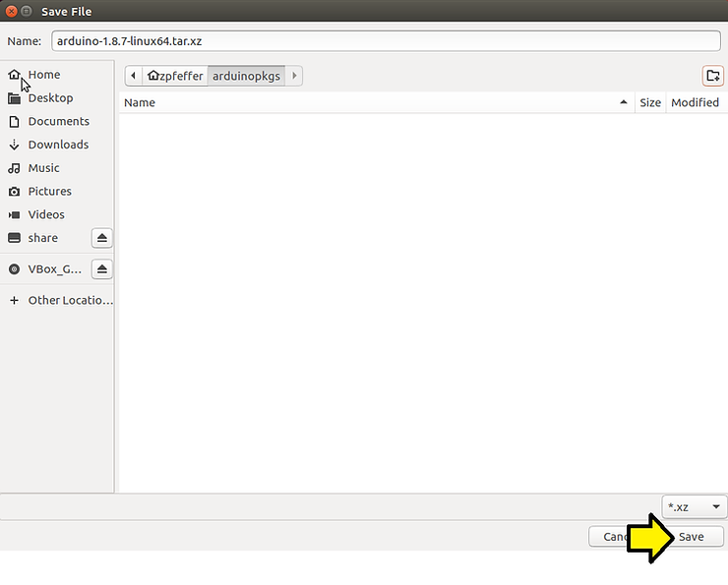Open the Documents sidebar location
The image size is (728, 585).
point(58,121)
